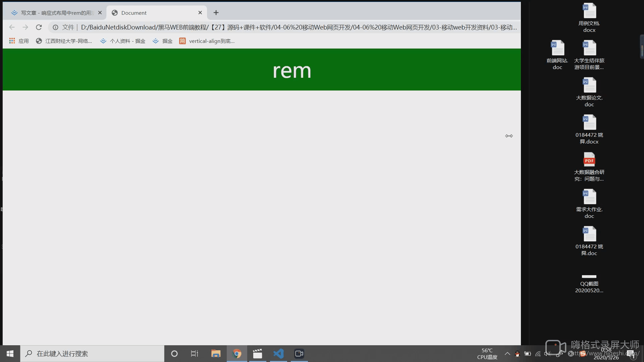Click the Windows search box
Viewport: 644px width, 362px height.
click(x=92, y=354)
